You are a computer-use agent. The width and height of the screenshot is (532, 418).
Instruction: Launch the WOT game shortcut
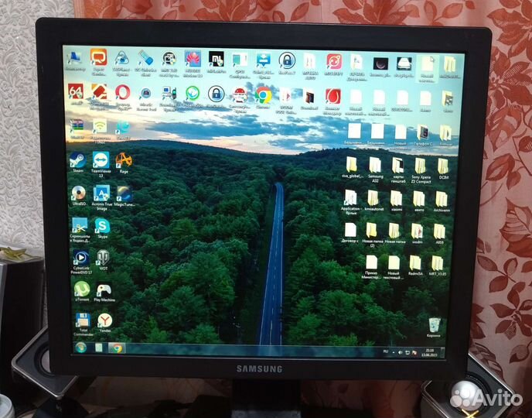[x=103, y=260]
